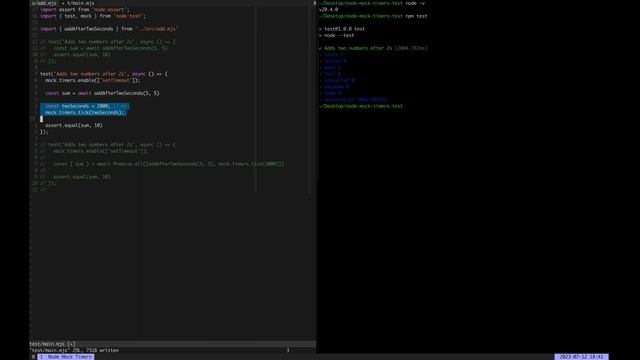The height and width of the screenshot is (360, 640).
Task: Click the 'test@1.0.0 test' output line
Action: tap(342, 29)
